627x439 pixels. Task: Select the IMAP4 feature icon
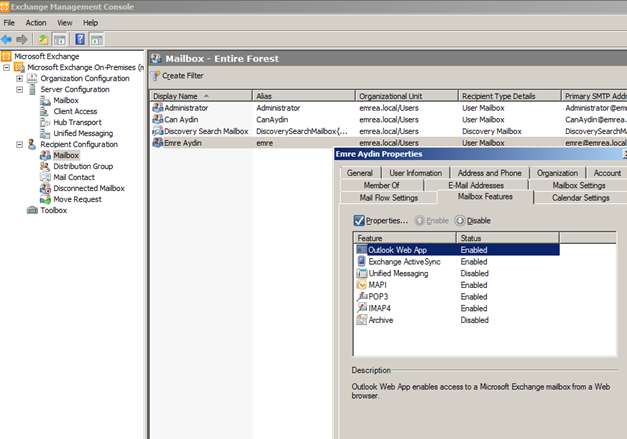361,308
